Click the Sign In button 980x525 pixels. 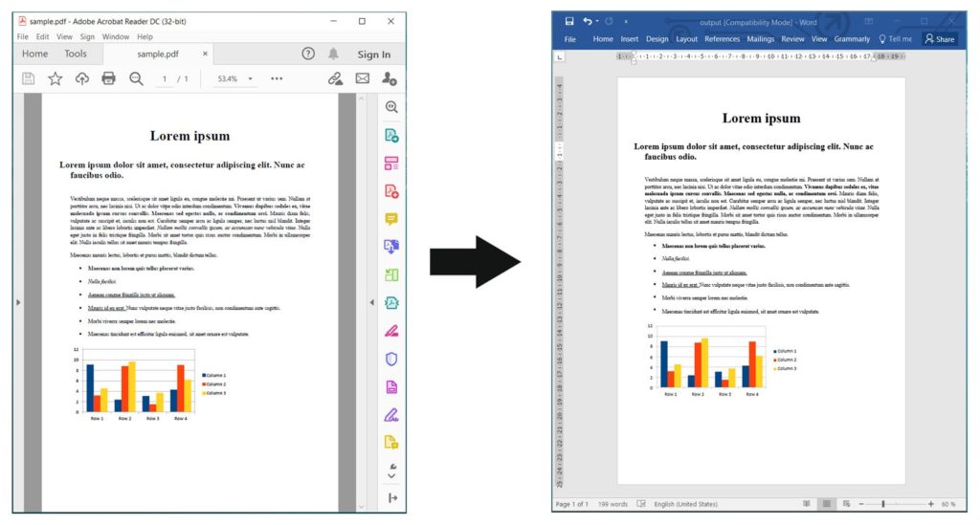[373, 55]
